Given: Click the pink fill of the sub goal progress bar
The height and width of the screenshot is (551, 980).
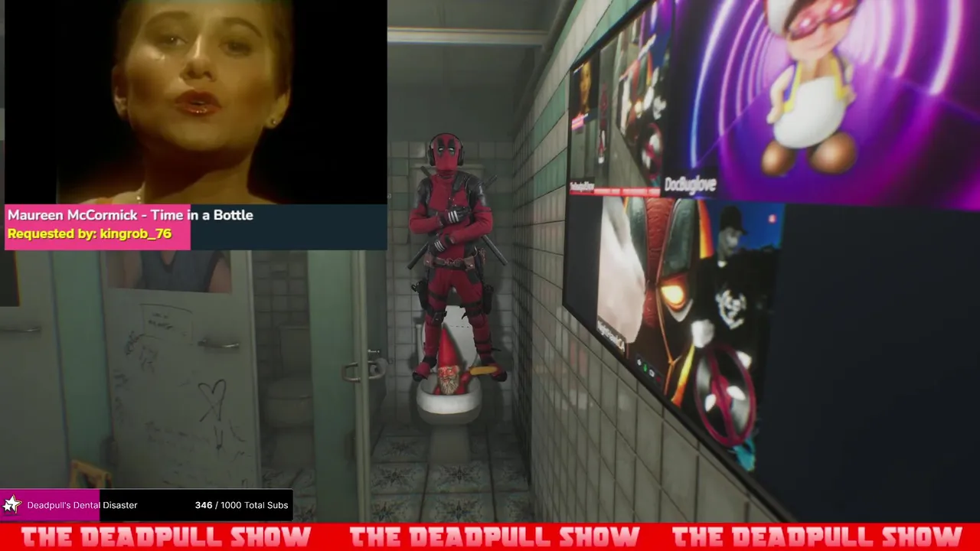Looking at the screenshot, I should [x=51, y=505].
